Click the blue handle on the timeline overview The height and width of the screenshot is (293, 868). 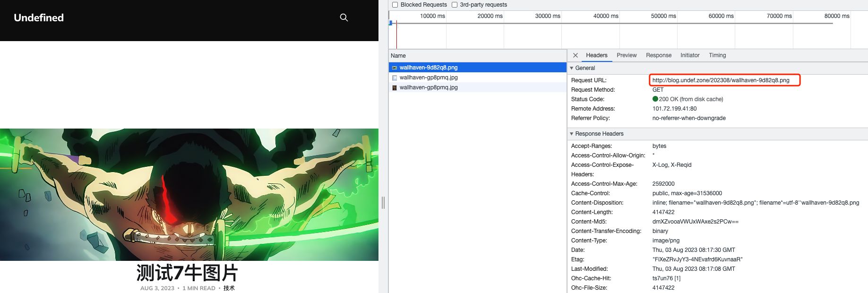tap(391, 23)
